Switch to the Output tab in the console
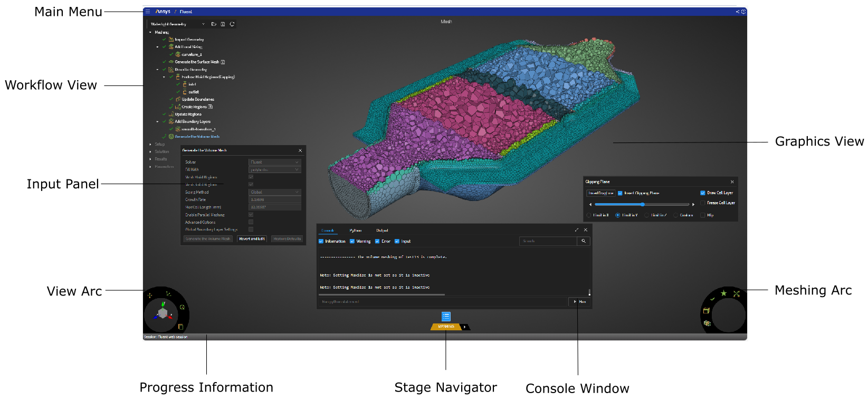The height and width of the screenshot is (401, 868). pyautogui.click(x=382, y=231)
